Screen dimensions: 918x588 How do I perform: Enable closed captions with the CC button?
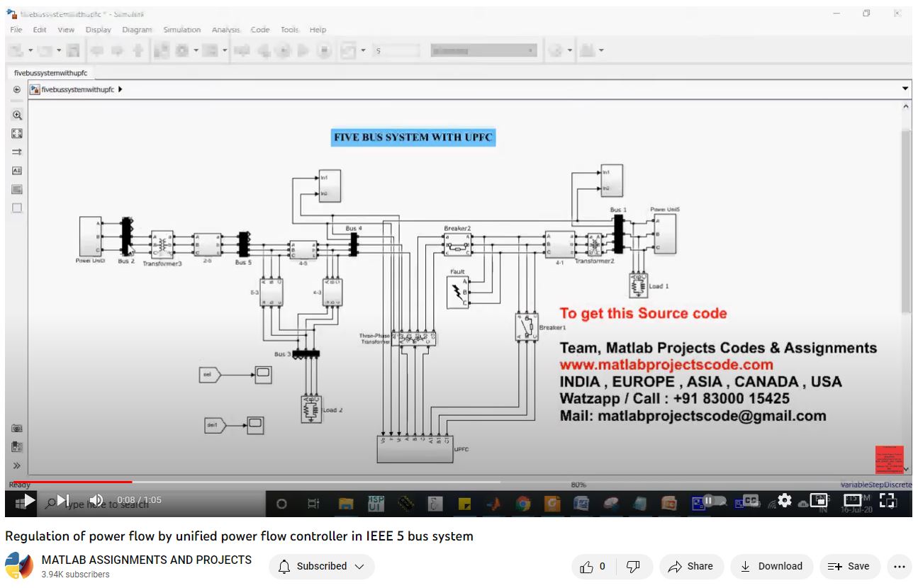coord(750,500)
